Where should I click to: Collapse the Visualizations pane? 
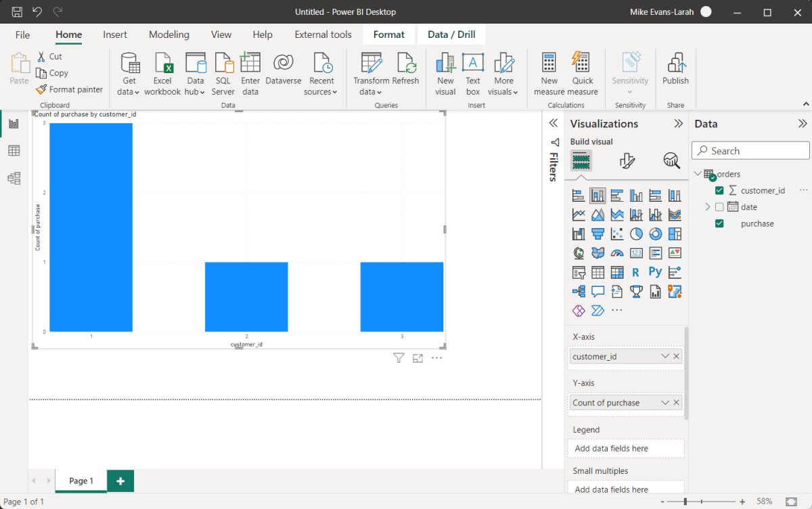click(678, 124)
